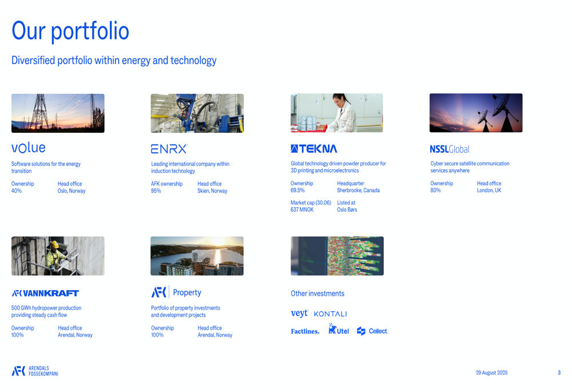The image size is (572, 392).
Task: Select 'London, UK' head office text
Action: point(489,191)
